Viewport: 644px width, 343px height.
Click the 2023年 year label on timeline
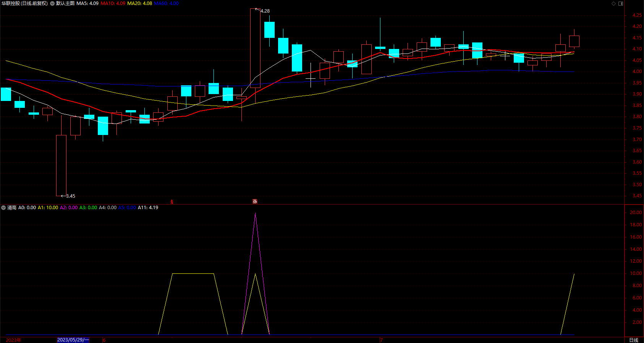13,340
